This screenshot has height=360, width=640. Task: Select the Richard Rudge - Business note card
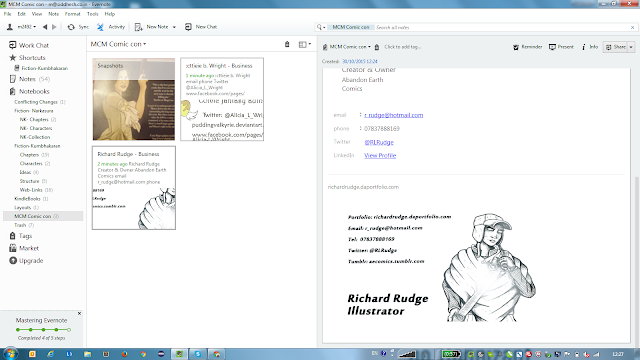click(x=134, y=188)
